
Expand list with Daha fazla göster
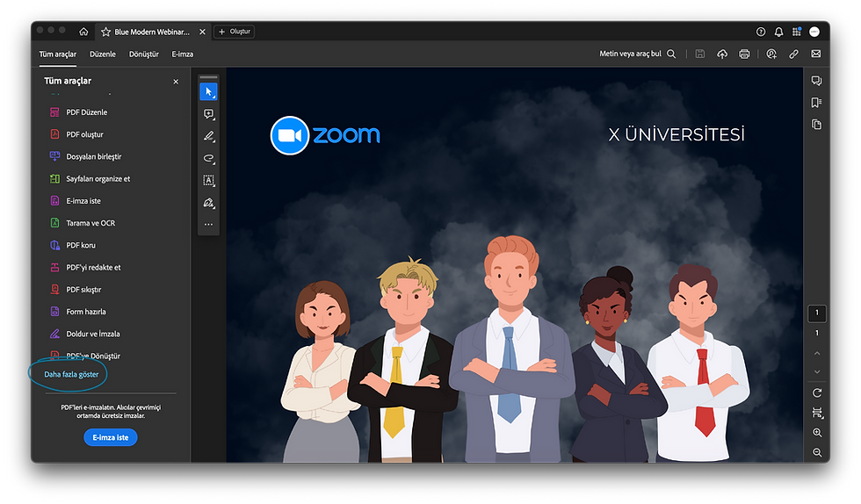coord(71,374)
